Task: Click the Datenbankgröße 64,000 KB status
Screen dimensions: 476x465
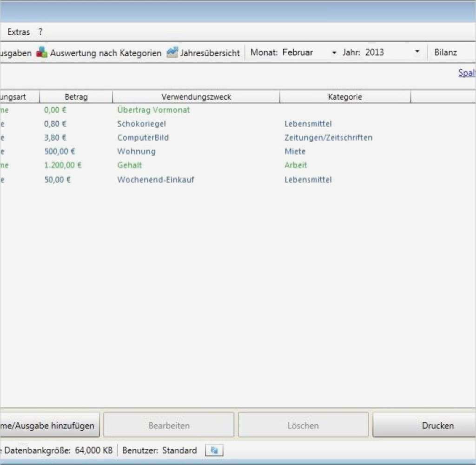Action: pyautogui.click(x=58, y=450)
